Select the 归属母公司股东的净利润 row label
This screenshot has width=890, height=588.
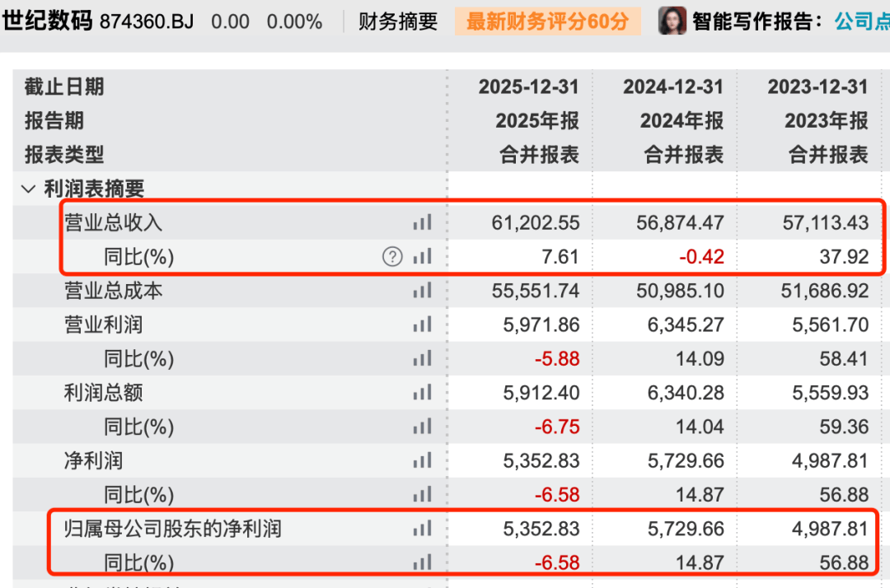(x=172, y=529)
